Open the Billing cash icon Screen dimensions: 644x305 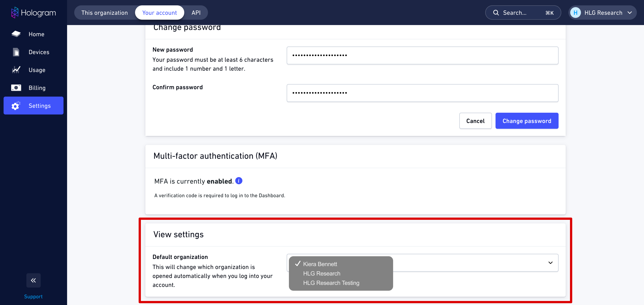tap(16, 88)
